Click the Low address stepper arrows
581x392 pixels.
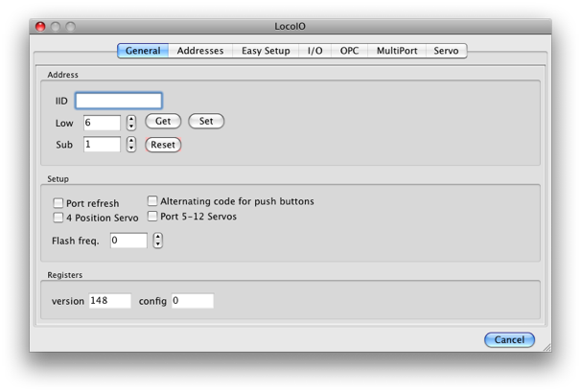131,123
